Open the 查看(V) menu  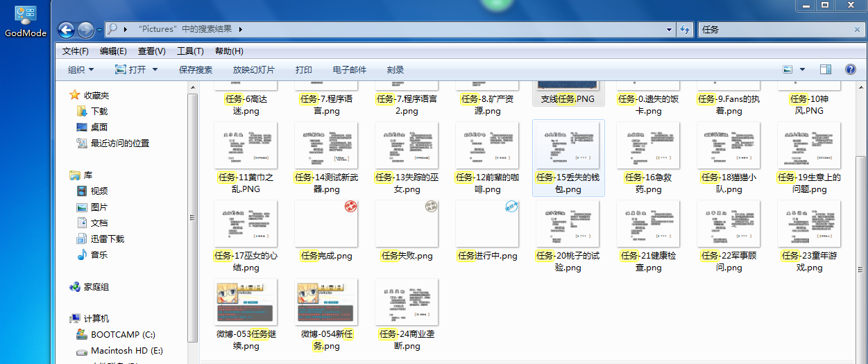(151, 51)
